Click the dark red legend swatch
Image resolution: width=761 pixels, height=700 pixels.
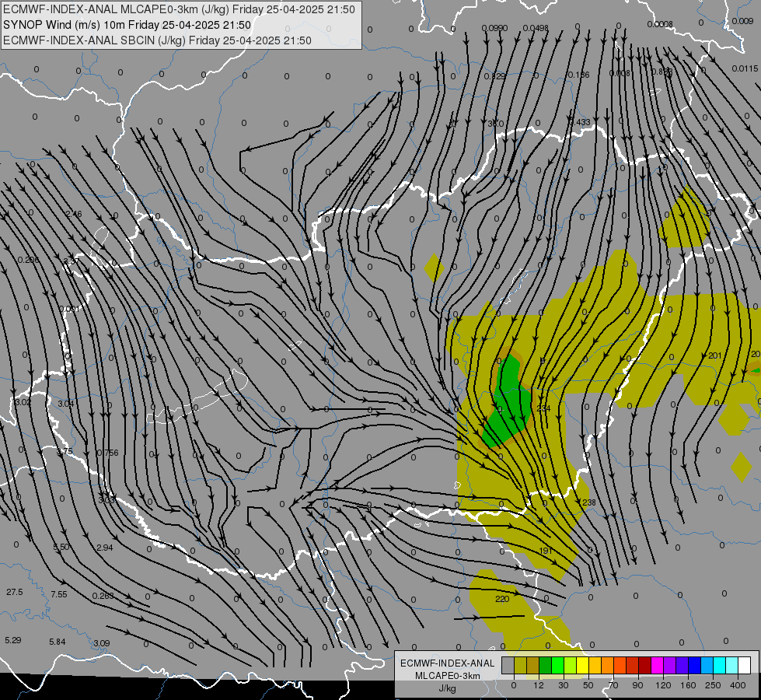(645, 665)
